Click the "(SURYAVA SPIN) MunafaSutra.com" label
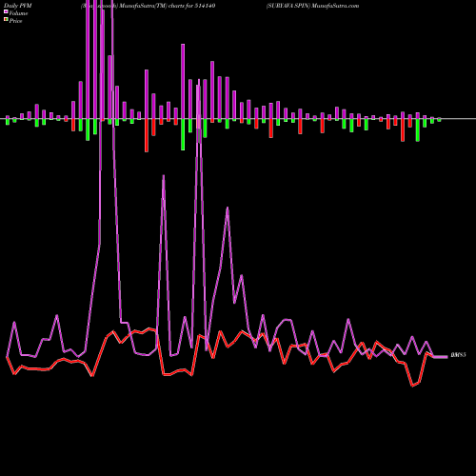Screen dimensions: 476x476 pyautogui.click(x=312, y=6)
